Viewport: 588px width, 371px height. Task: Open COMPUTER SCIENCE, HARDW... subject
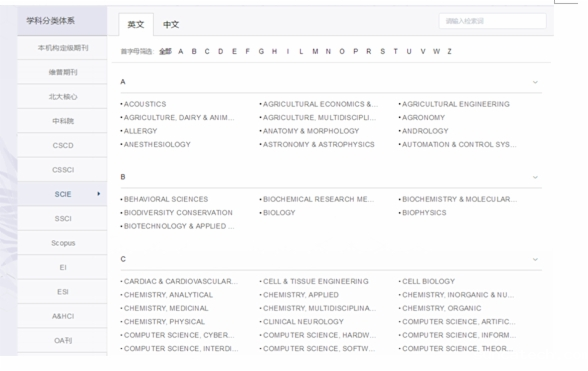tap(319, 335)
